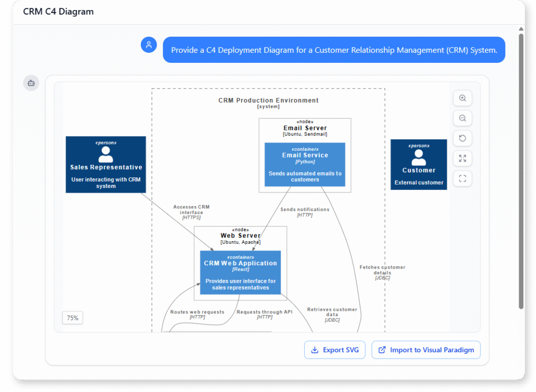Click the CRM prompt message bubble
Image resolution: width=536 pixels, height=392 pixels.
333,50
